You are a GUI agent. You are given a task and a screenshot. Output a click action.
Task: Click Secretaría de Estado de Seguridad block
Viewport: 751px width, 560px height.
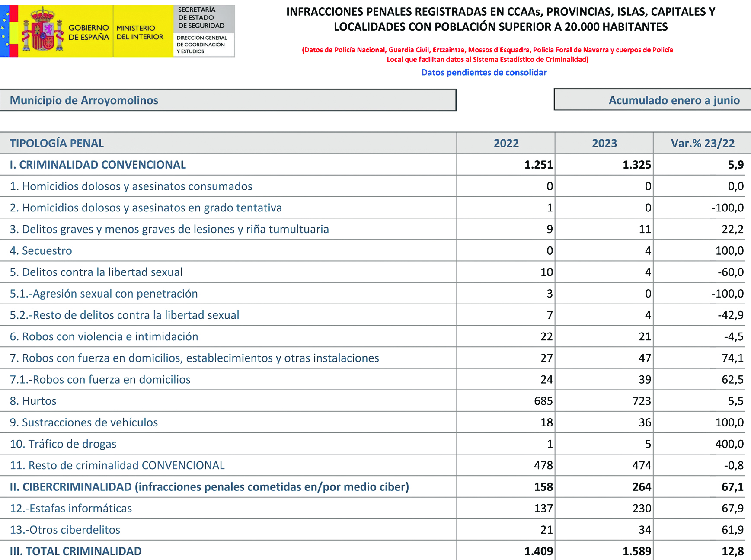[x=201, y=18]
